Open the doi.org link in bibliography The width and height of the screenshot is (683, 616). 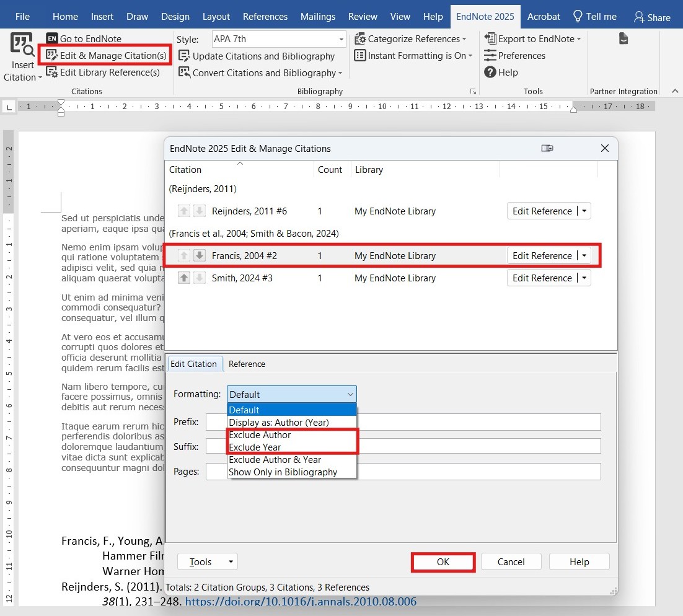301,601
